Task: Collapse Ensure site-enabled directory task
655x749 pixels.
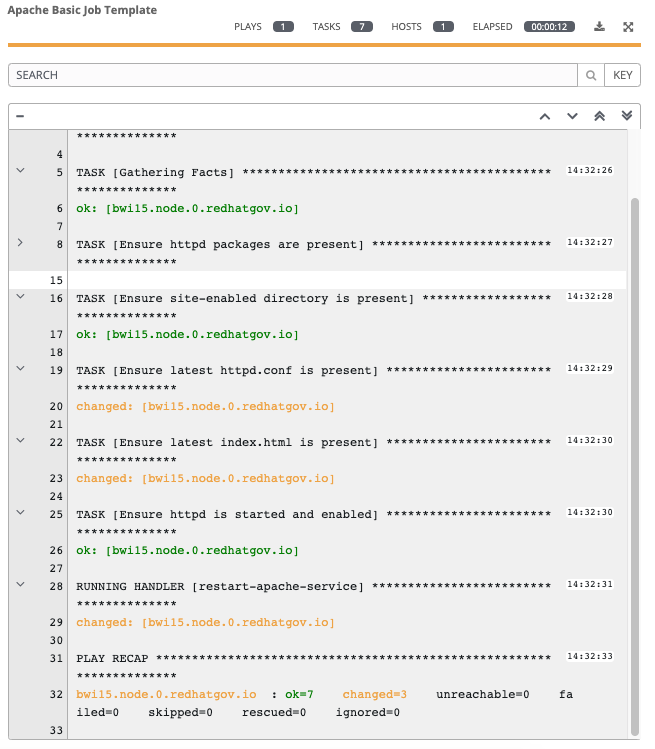Action: [x=21, y=296]
